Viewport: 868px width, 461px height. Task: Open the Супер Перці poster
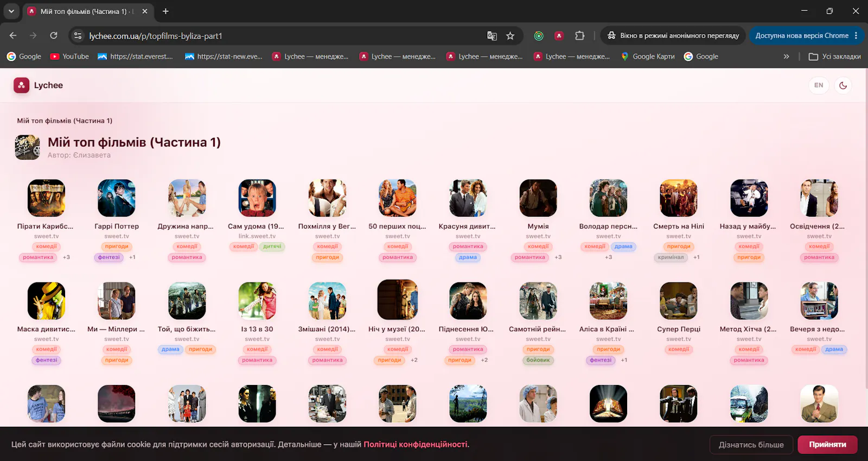pyautogui.click(x=679, y=301)
